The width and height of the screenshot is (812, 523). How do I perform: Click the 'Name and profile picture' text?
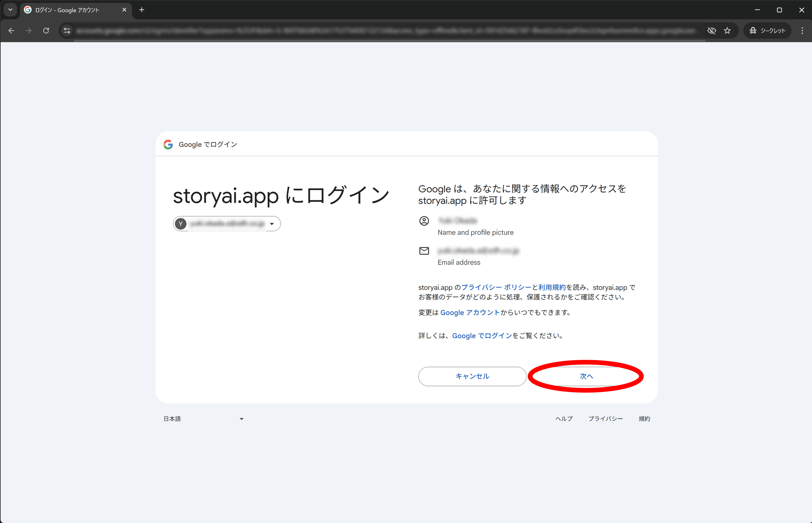click(476, 233)
